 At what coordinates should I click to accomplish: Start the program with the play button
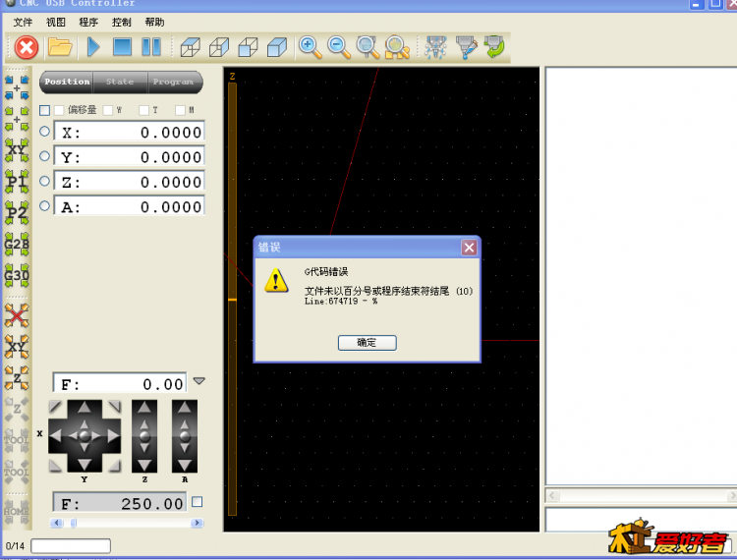point(93,47)
